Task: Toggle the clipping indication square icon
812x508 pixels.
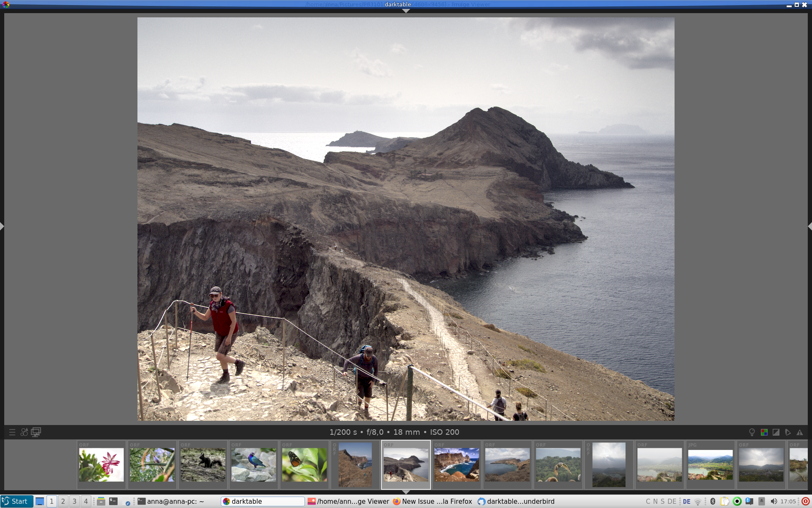Action: [x=776, y=432]
